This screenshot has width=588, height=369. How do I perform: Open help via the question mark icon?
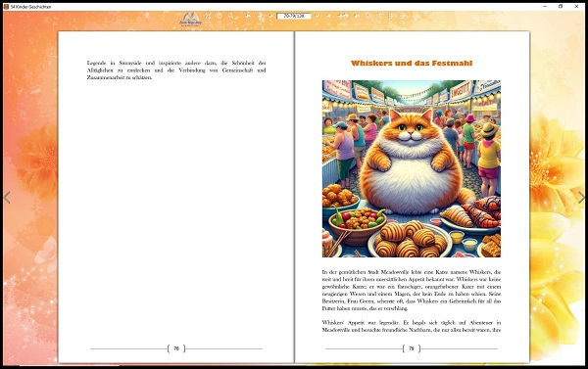(219, 16)
